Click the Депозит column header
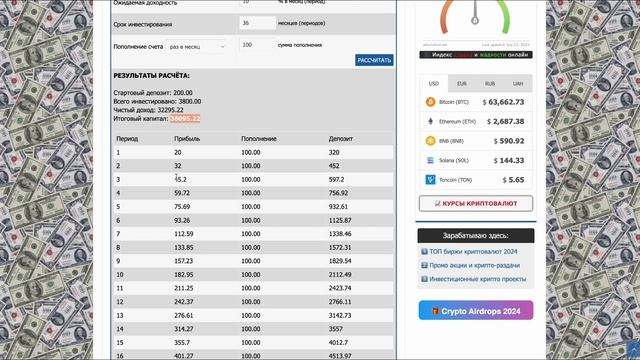This screenshot has width=640, height=360. 340,139
